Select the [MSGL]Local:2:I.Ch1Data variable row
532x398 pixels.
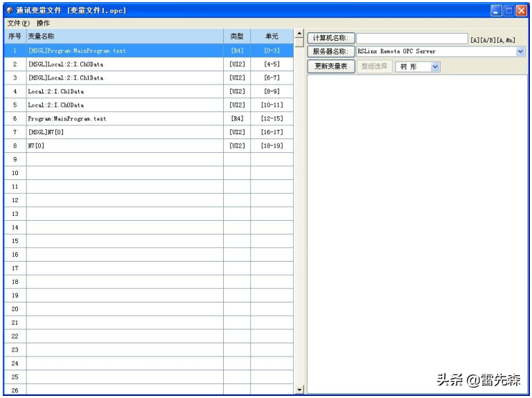[125, 78]
